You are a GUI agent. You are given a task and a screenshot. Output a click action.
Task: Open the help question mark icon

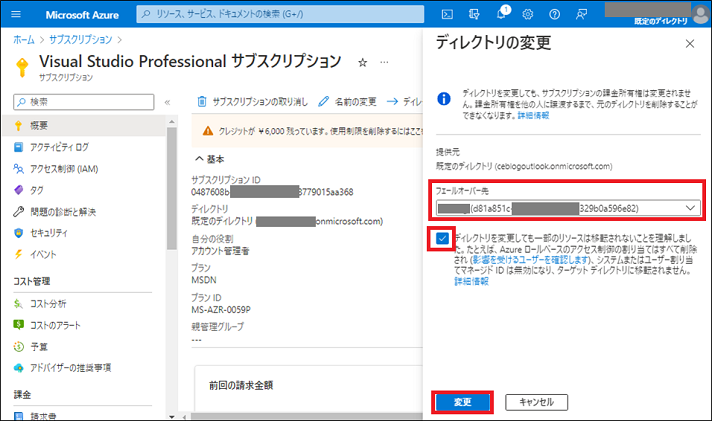[554, 15]
